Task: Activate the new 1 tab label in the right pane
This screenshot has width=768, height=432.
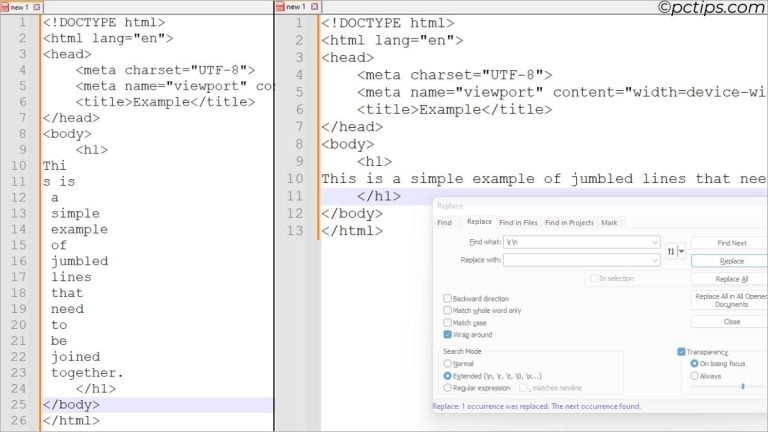Action: 296,6
